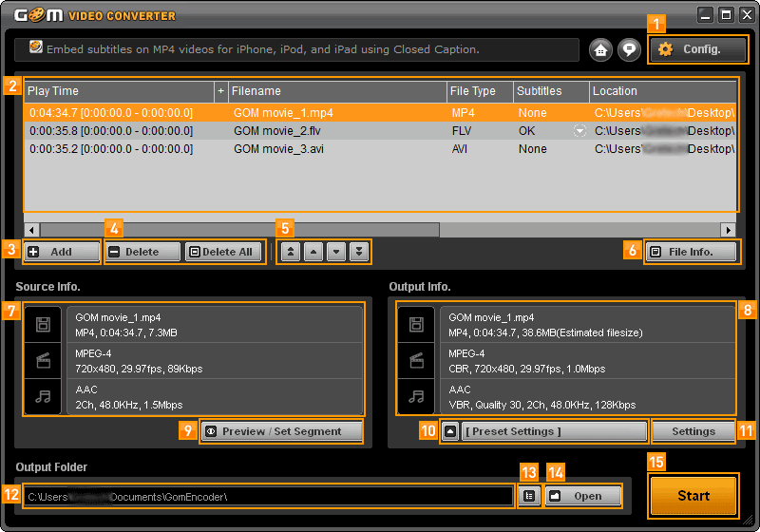The height and width of the screenshot is (532, 760).
Task: Click the home icon button
Action: [600, 50]
